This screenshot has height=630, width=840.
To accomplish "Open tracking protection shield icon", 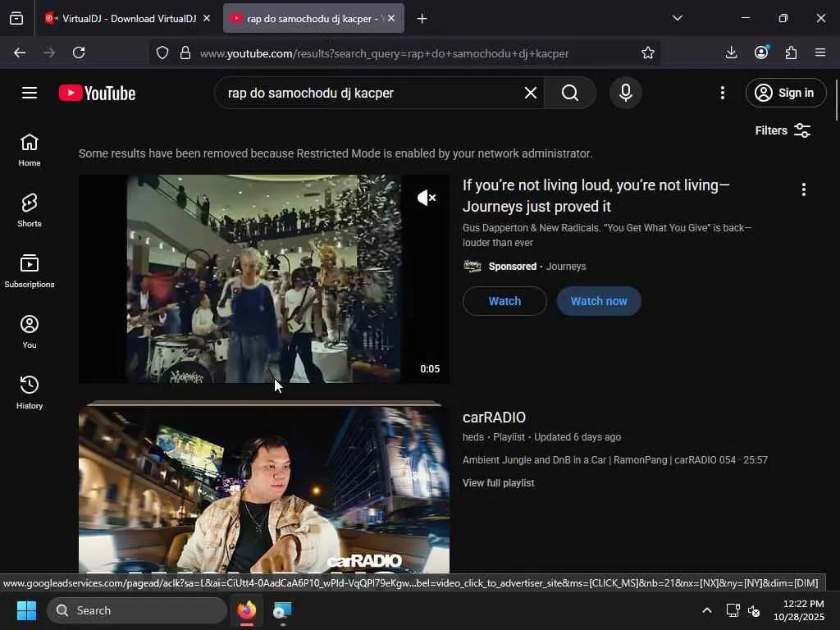I will (x=162, y=52).
